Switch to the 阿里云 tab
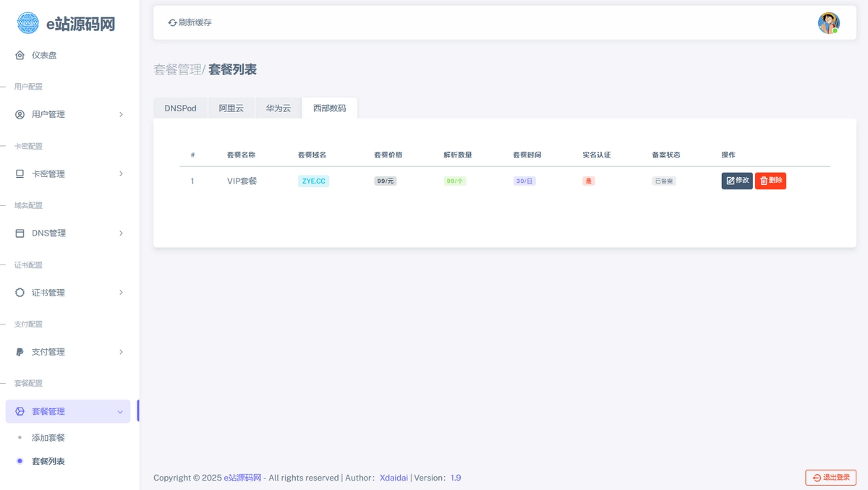 (231, 108)
